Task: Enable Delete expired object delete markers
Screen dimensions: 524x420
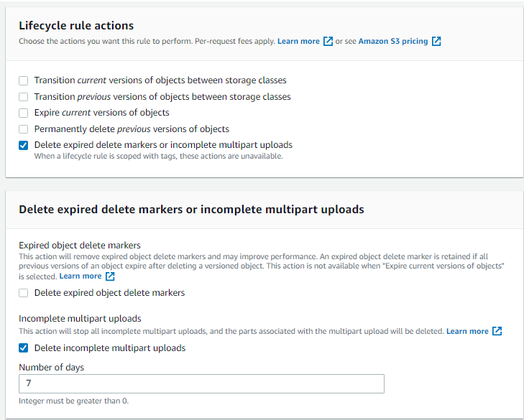Action: pos(24,293)
